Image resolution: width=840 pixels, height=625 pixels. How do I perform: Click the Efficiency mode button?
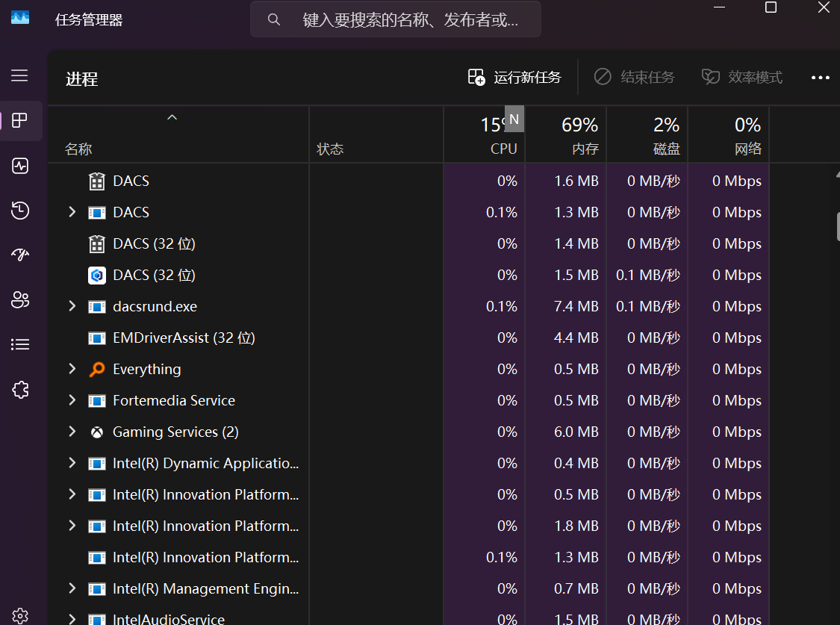(742, 78)
